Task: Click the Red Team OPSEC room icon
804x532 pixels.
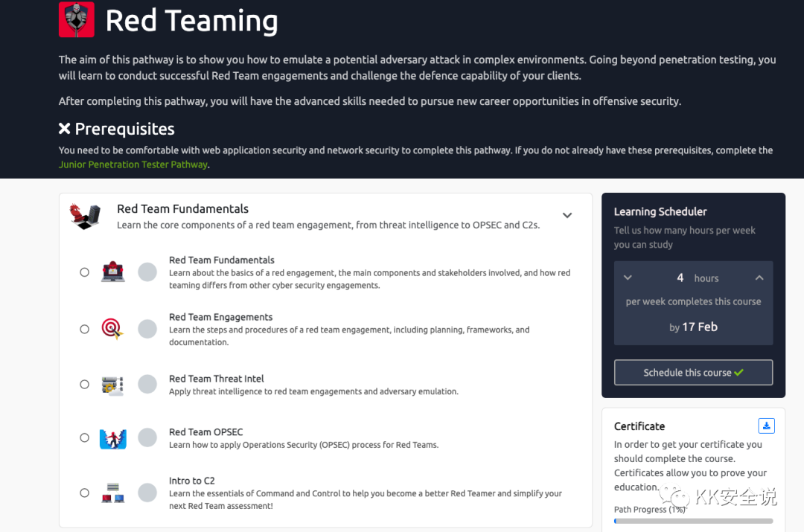Action: (x=113, y=439)
